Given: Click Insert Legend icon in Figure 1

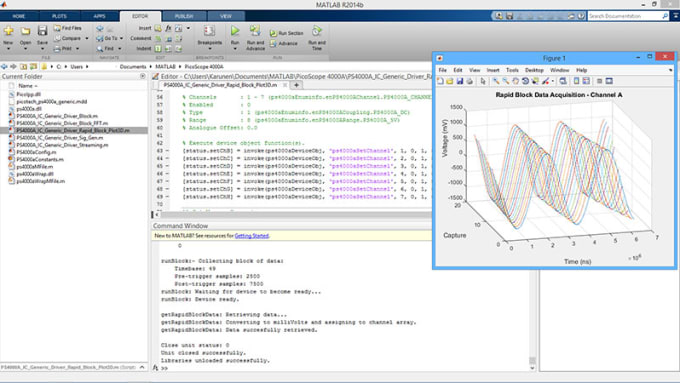Looking at the screenshot, I should click(586, 81).
